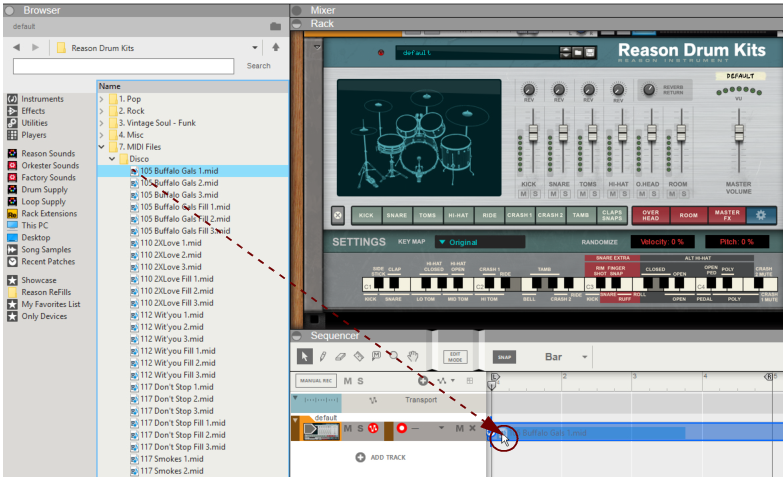Select the SNARE tab

coord(396,215)
